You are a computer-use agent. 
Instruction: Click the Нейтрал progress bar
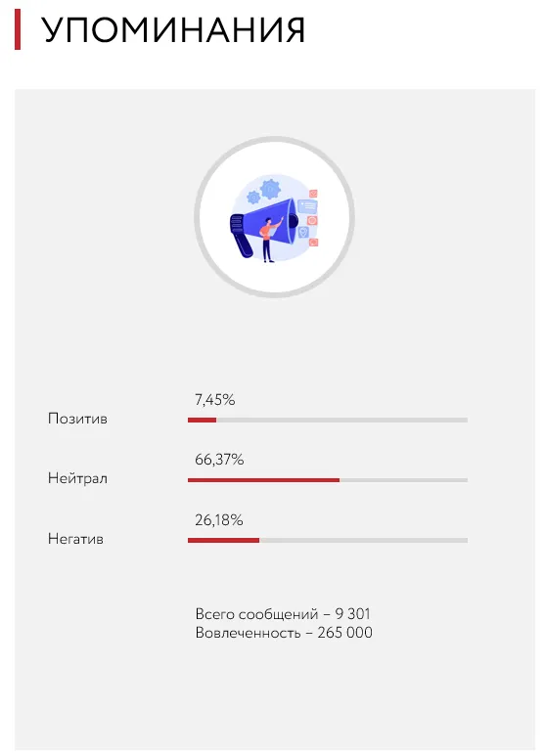tap(328, 480)
